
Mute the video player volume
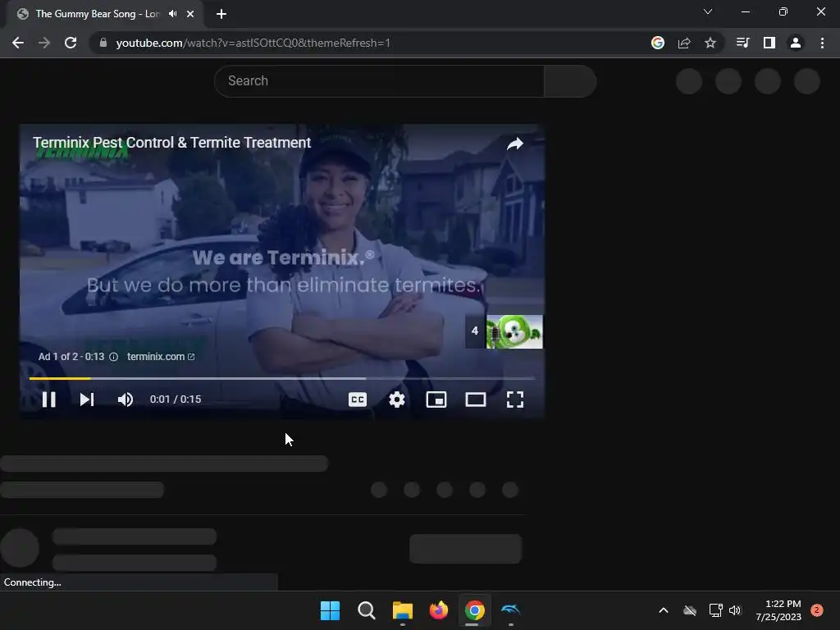tap(126, 399)
